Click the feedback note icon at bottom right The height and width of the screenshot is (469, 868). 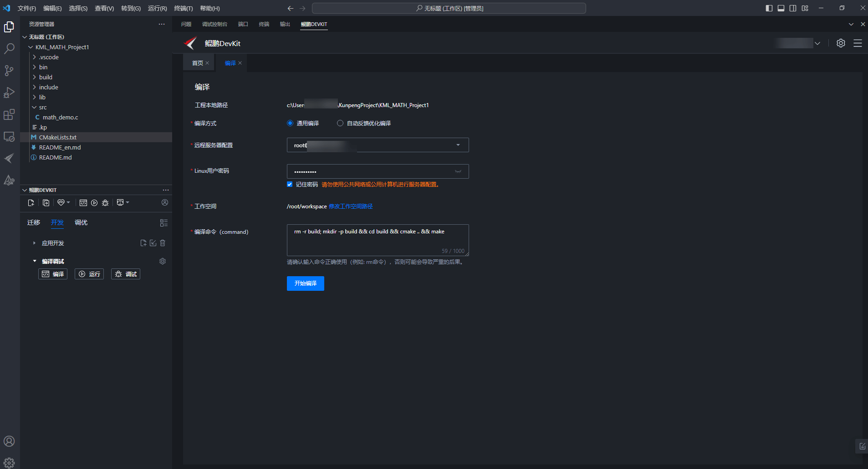[862, 446]
